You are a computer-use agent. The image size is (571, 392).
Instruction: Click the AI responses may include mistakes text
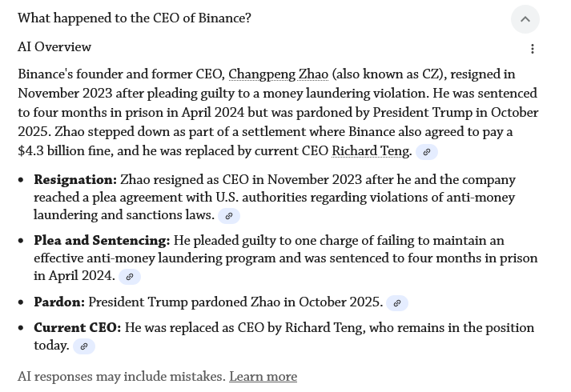[122, 377]
